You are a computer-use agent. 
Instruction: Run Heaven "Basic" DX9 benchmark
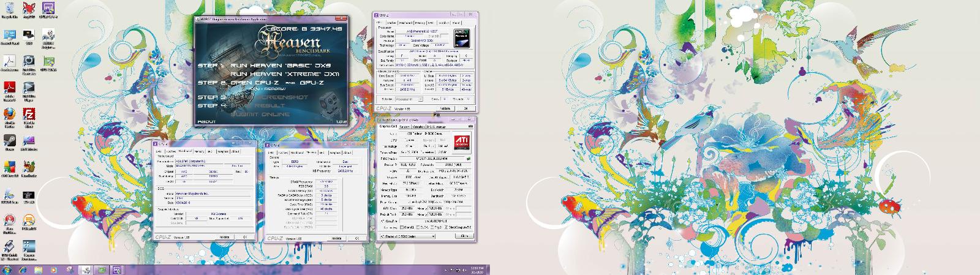(279, 64)
